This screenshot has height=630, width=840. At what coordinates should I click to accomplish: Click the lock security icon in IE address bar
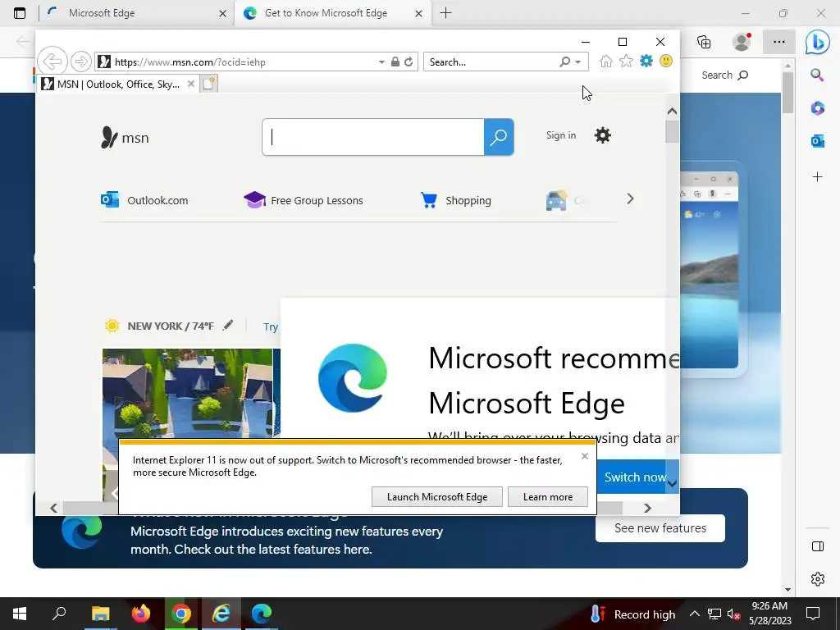click(x=395, y=62)
